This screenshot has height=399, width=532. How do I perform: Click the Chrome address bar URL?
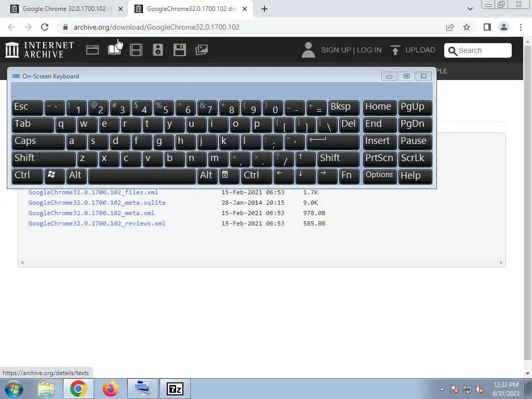click(156, 27)
